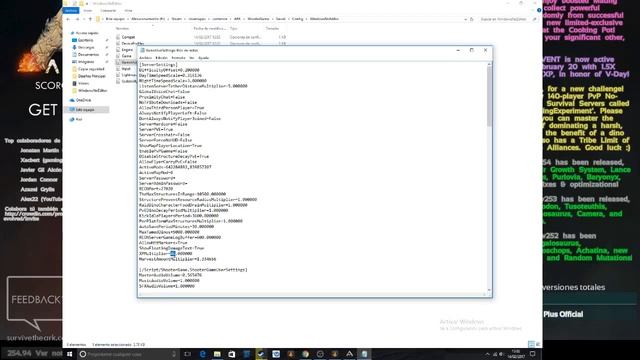Image resolution: width=640 pixels, height=360 pixels.
Task: Open the Ayuda menu in Notepad
Action: pyautogui.click(x=203, y=58)
